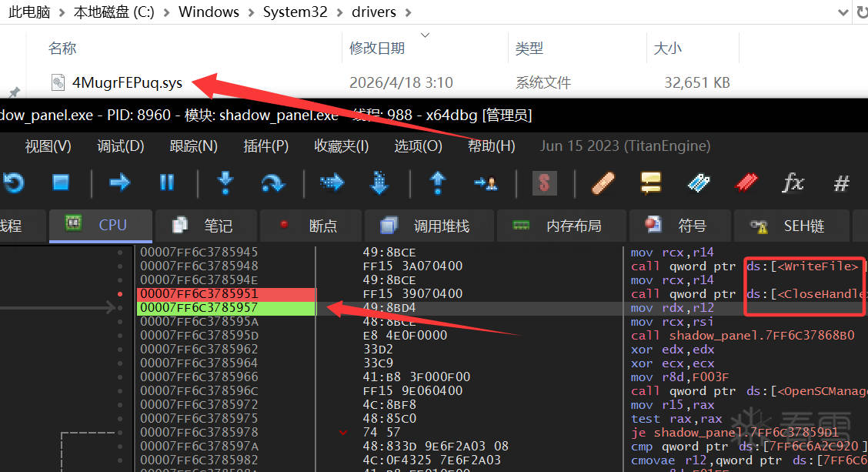The width and height of the screenshot is (868, 472).
Task: Open patches with the bandage icon
Action: (x=603, y=182)
